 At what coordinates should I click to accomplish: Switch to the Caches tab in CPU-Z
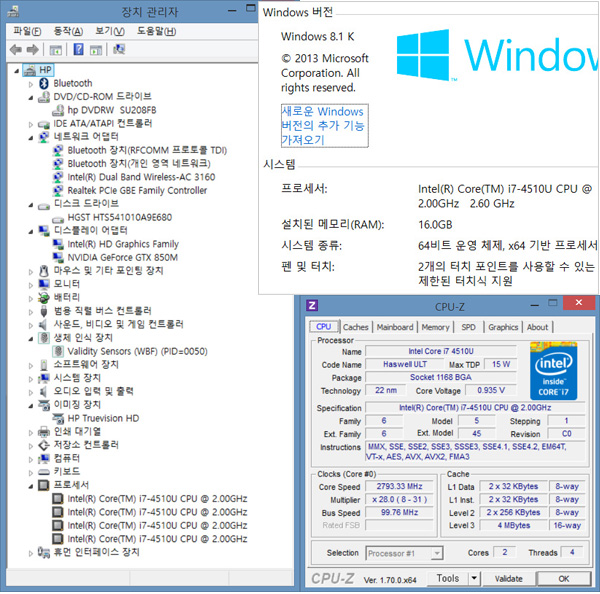click(x=355, y=327)
